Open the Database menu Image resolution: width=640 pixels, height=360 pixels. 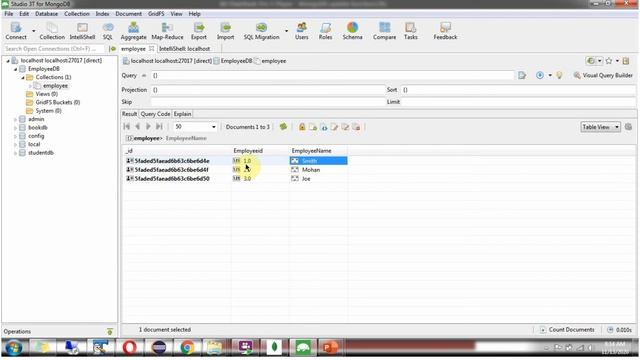tap(47, 14)
